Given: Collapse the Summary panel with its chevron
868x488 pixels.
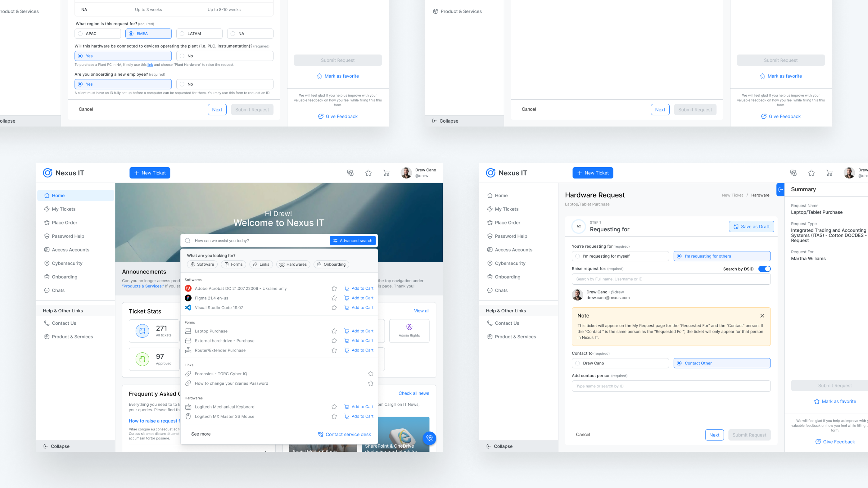Looking at the screenshot, I should point(780,189).
